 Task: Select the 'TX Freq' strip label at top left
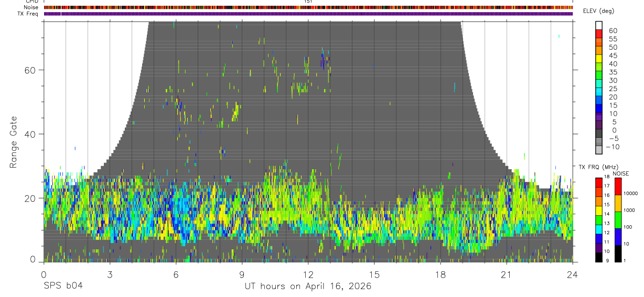[28, 14]
